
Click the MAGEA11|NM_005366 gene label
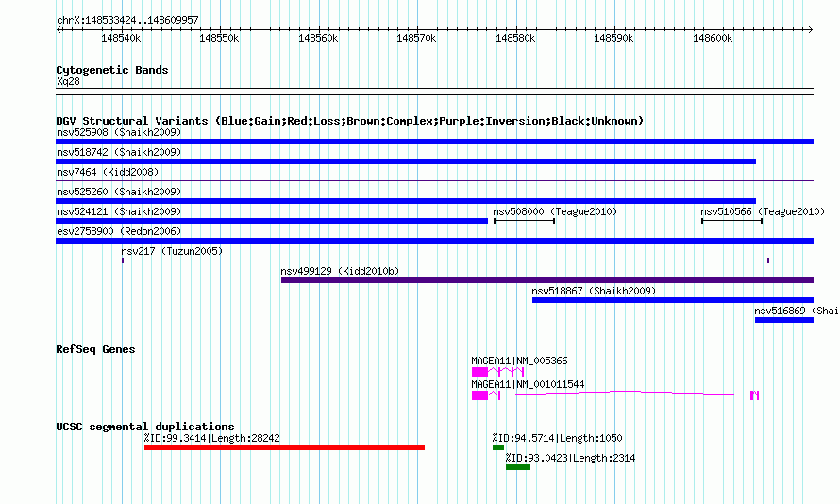[x=519, y=361]
